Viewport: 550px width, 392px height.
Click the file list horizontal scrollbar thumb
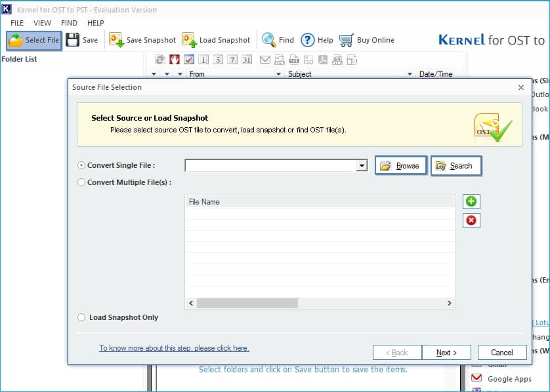[247, 303]
